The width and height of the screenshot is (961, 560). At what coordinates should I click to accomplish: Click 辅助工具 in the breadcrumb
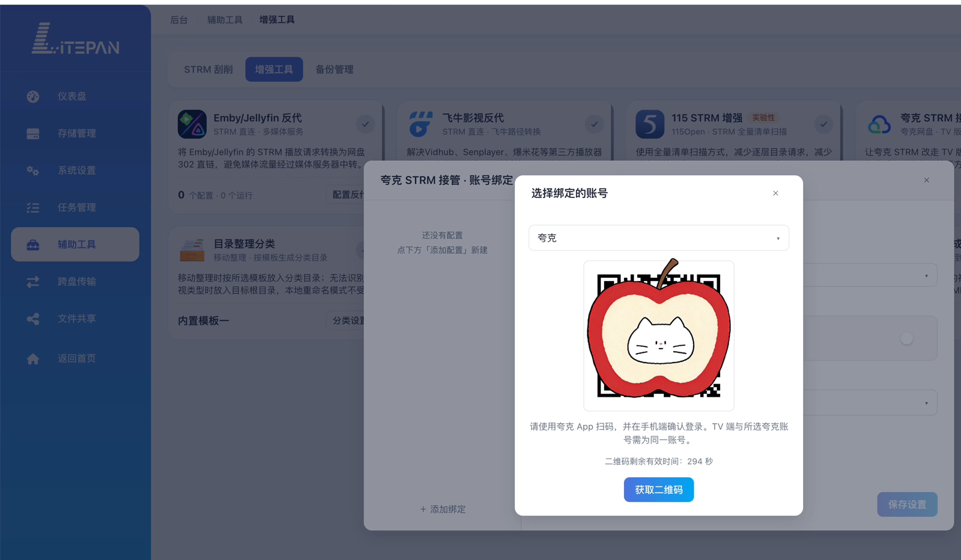pos(225,20)
